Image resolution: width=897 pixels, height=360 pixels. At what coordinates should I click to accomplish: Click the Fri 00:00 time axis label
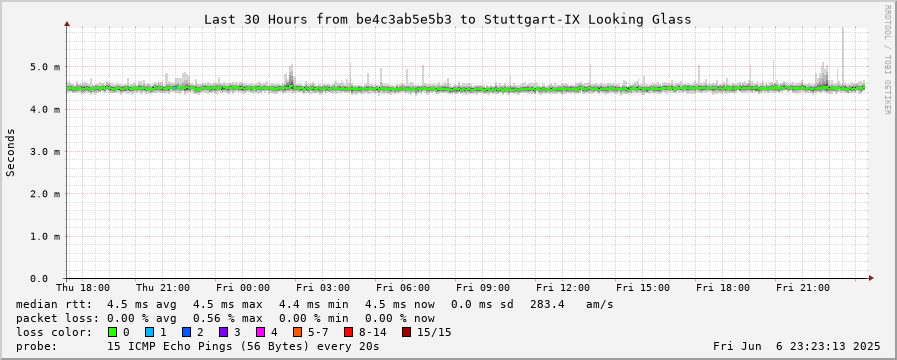(243, 287)
